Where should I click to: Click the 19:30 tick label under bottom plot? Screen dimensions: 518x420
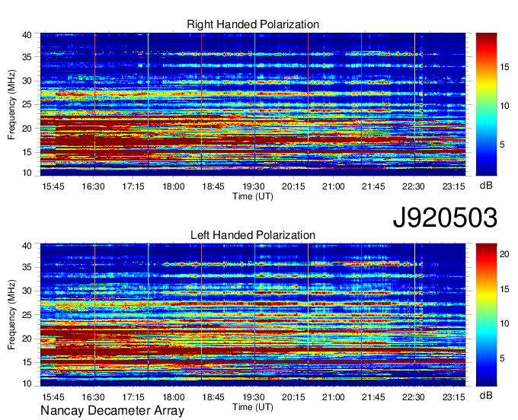pos(254,397)
